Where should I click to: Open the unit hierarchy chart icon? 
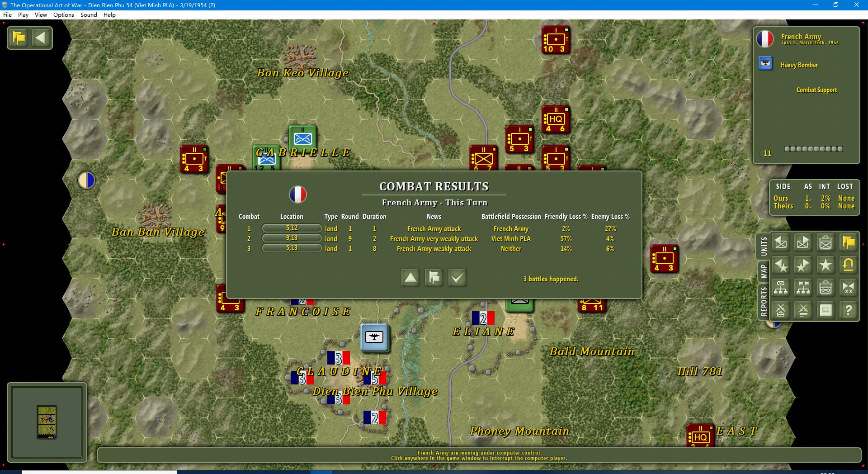781,288
